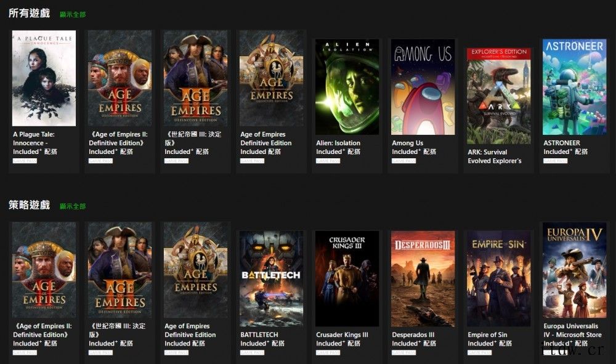Viewport: 616px width, 364px height.
Task: Click 'ARK: Survival Evolved Explorer's' title text
Action: pyautogui.click(x=495, y=156)
